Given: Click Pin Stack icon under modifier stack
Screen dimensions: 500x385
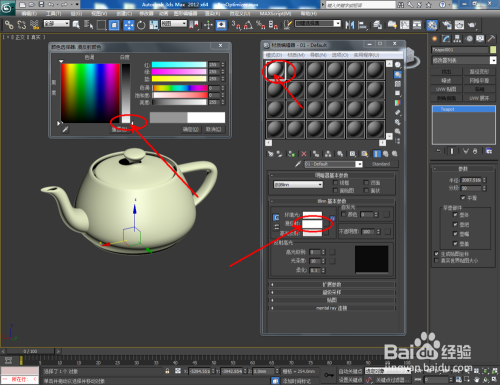Looking at the screenshot, I should (439, 151).
